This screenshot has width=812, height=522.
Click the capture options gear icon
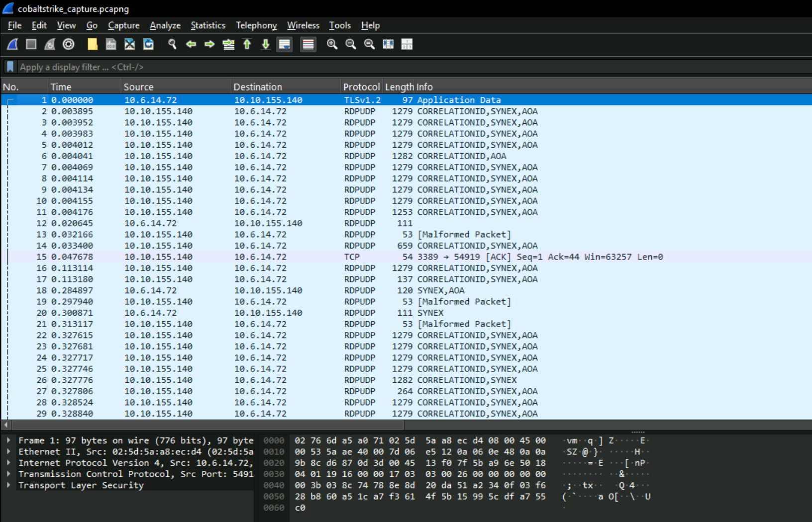69,44
